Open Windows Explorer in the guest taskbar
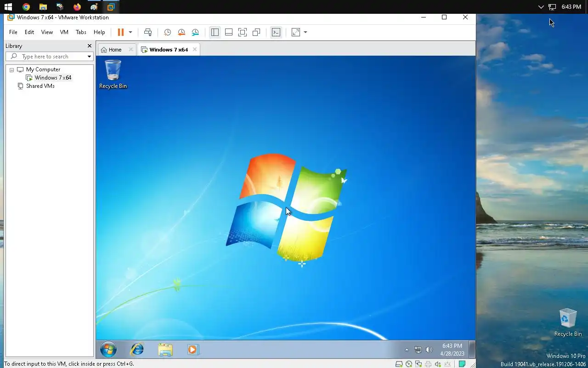The height and width of the screenshot is (368, 588). (x=165, y=350)
